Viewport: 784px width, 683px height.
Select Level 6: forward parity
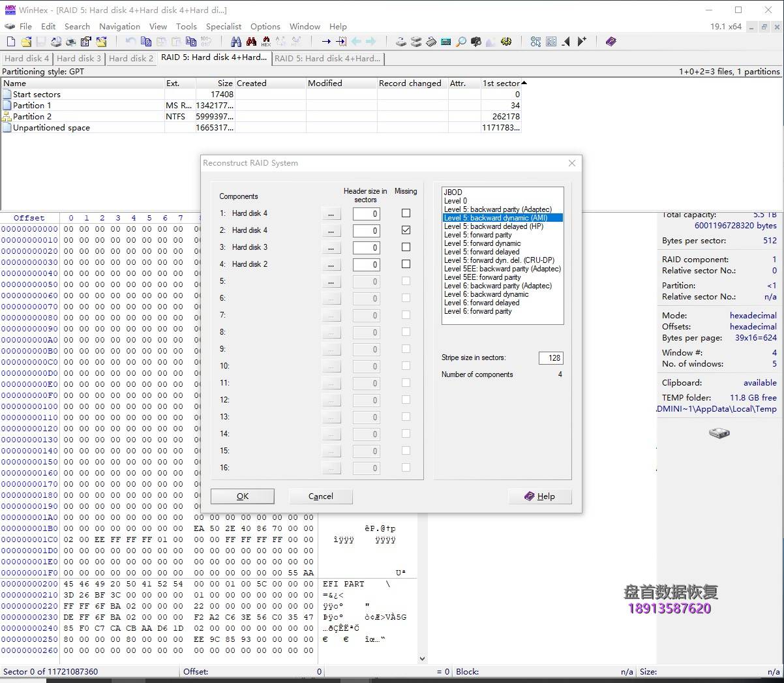[478, 311]
